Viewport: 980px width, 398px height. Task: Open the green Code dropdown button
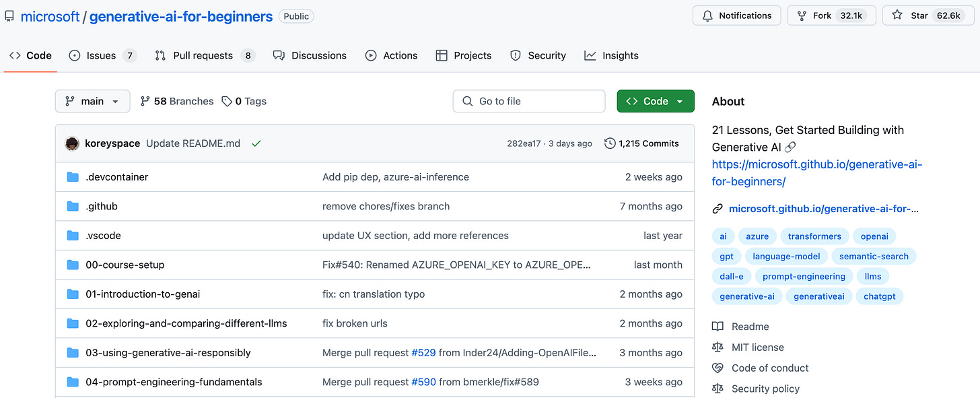pos(656,101)
